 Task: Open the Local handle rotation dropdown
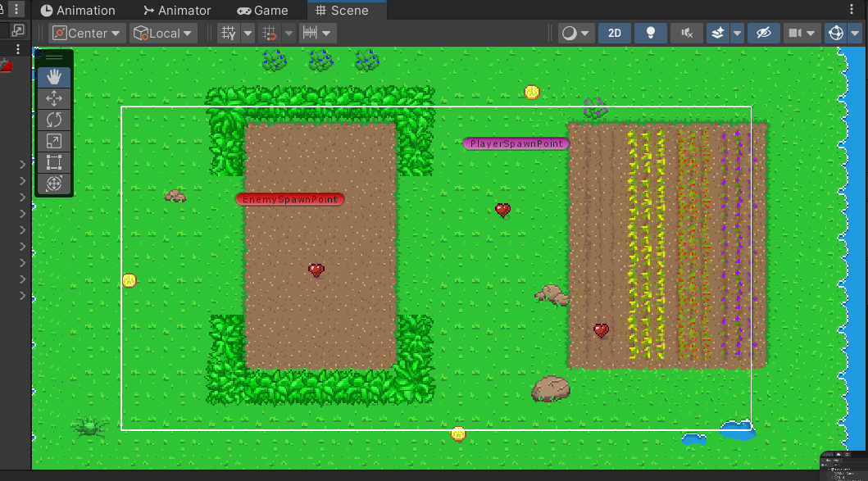pos(164,34)
